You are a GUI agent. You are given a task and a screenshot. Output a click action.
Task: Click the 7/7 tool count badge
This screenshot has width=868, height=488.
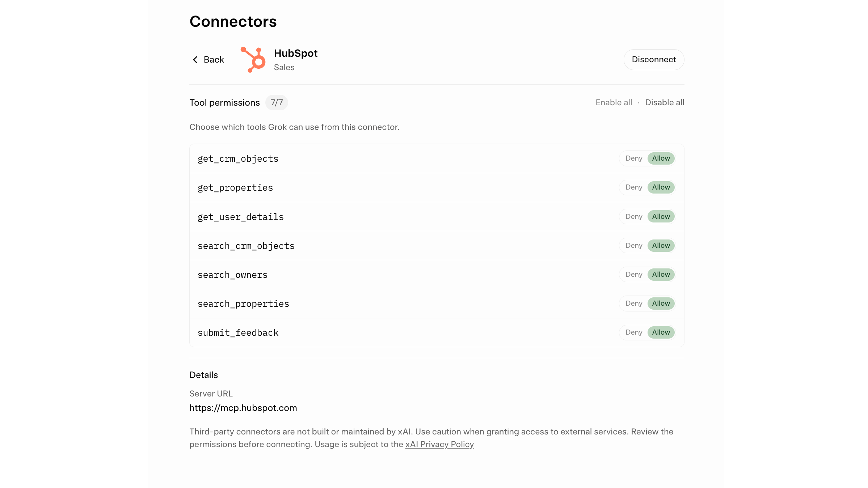click(277, 103)
